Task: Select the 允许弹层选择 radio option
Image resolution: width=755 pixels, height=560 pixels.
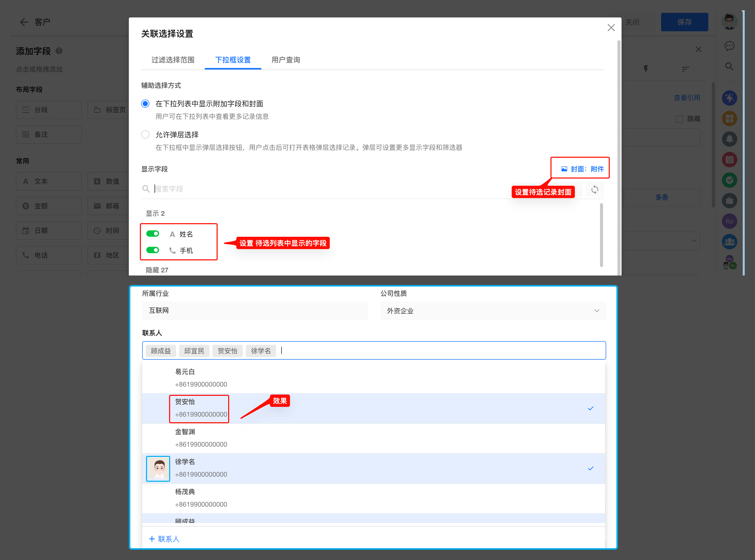Action: 145,135
